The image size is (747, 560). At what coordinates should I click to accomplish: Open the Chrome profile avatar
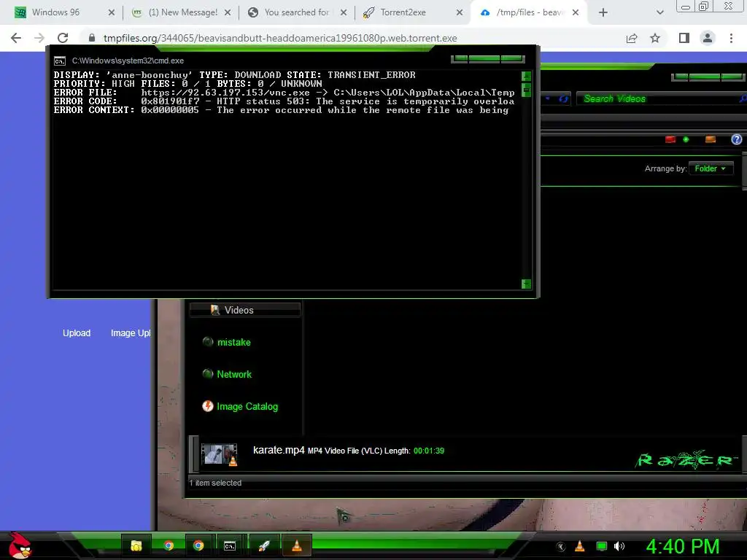(708, 38)
